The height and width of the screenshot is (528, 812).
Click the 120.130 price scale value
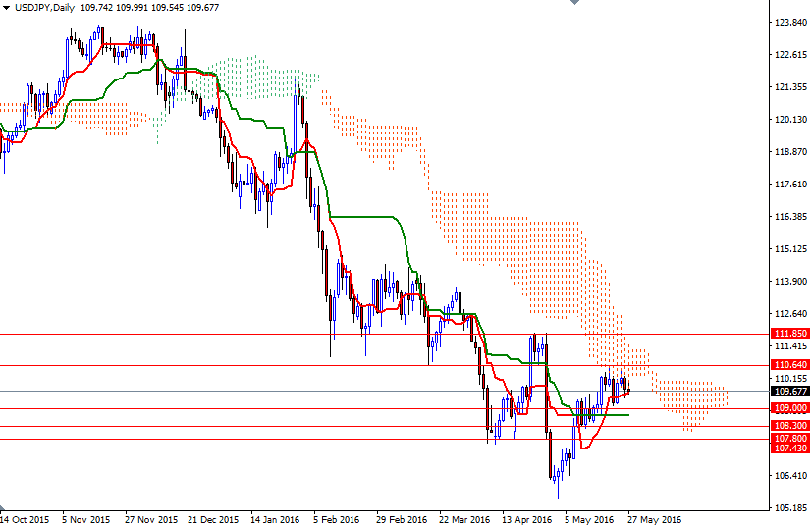coord(790,120)
